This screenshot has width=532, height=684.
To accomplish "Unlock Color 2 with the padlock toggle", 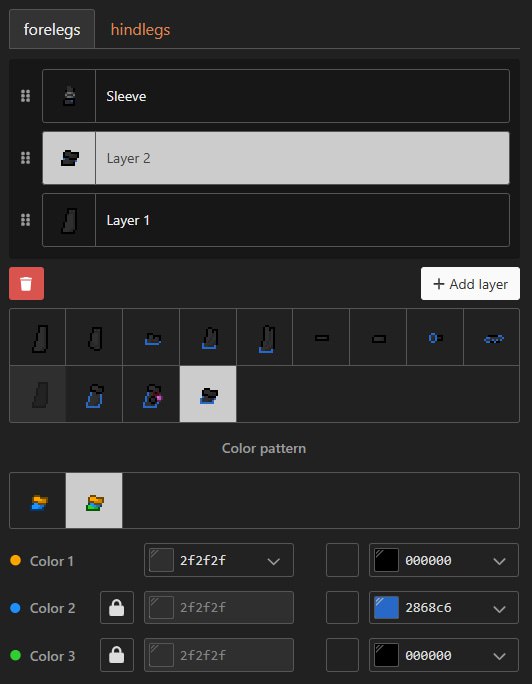I will click(117, 607).
